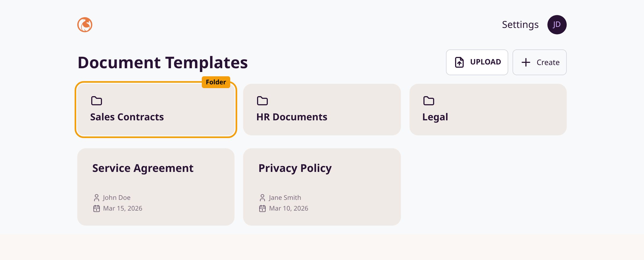This screenshot has height=260, width=644.
Task: Click the date Mar 15, 2026
Action: [x=123, y=208]
